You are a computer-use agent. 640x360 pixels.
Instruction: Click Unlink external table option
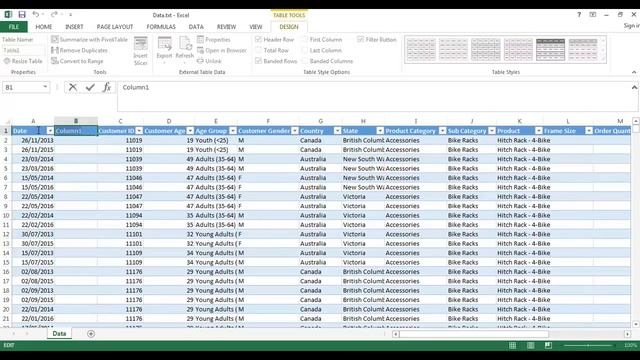coord(209,61)
